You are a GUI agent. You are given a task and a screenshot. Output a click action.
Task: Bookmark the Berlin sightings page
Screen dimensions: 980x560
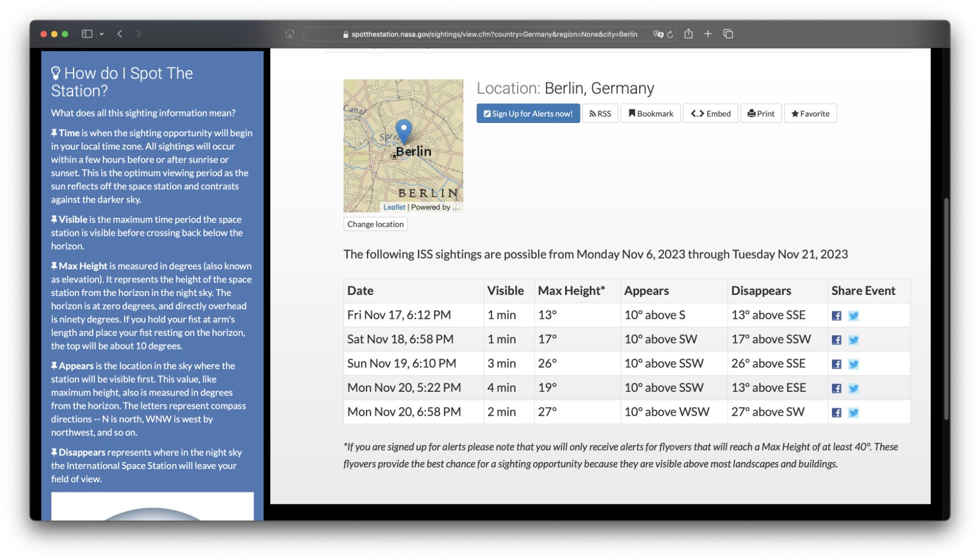pos(651,113)
